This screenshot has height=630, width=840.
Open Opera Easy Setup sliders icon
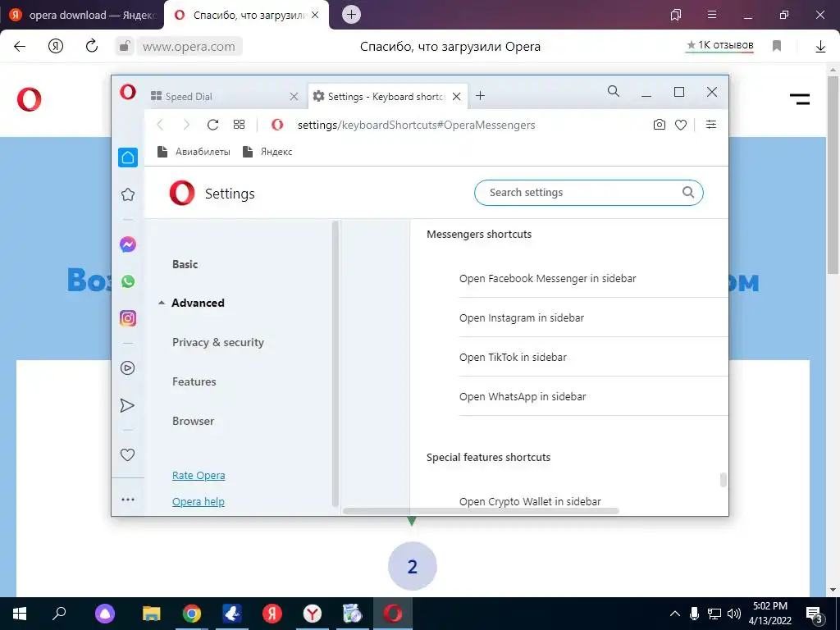coord(711,125)
